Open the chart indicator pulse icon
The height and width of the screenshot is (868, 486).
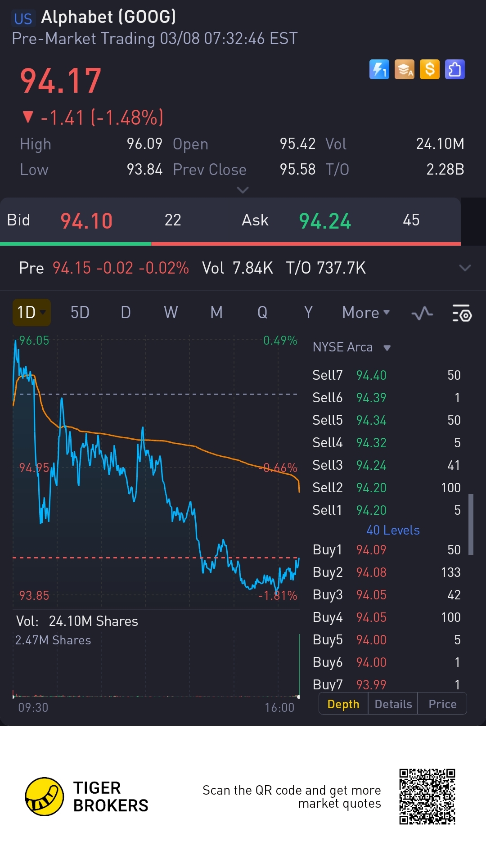(422, 313)
